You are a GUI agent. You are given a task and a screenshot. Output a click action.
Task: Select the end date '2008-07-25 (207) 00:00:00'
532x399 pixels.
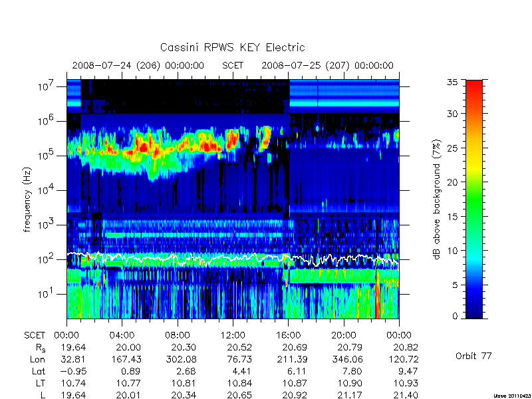[327, 65]
